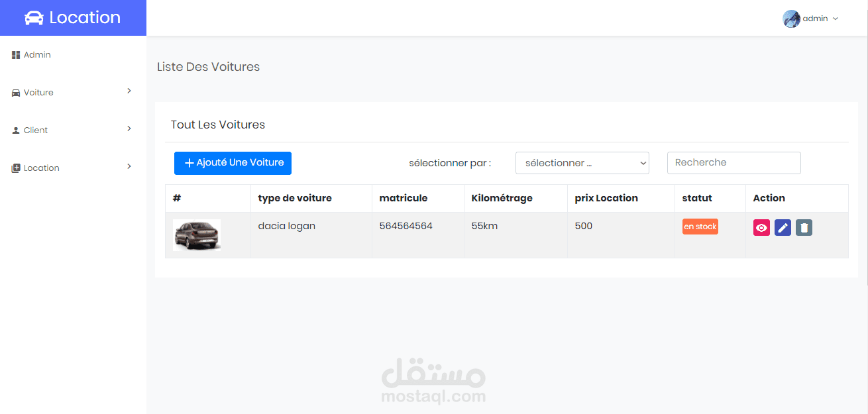Viewport: 868px width, 414px height.
Task: Select the Client menu item
Action: [36, 130]
